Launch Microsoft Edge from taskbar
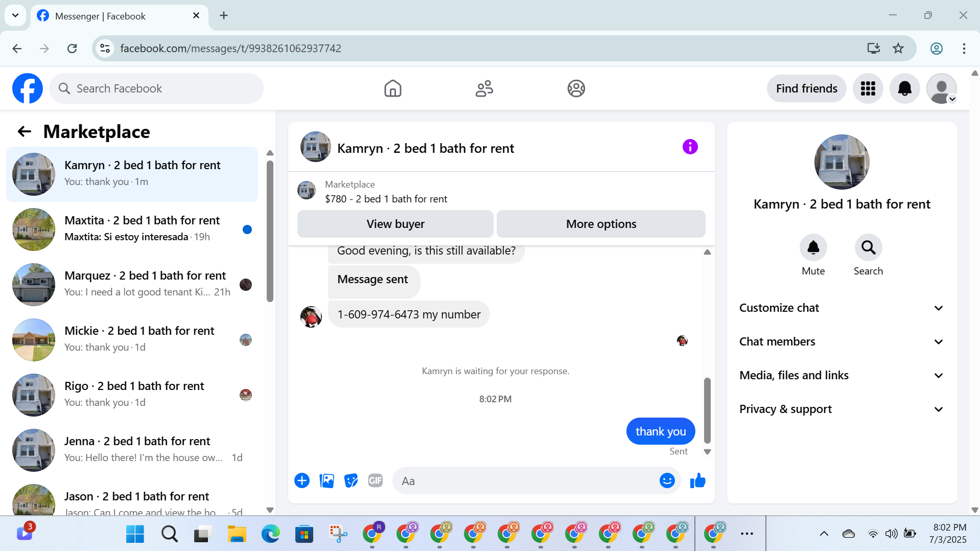 click(270, 534)
